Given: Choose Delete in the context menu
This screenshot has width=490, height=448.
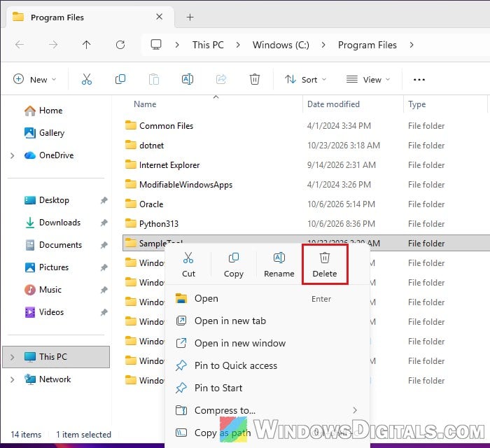Looking at the screenshot, I should [x=325, y=265].
